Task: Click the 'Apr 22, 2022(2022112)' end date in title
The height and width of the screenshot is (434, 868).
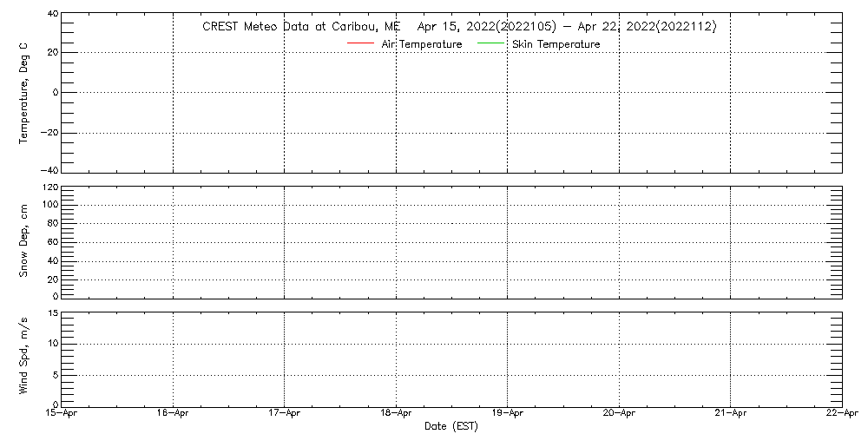Action: pyautogui.click(x=648, y=27)
